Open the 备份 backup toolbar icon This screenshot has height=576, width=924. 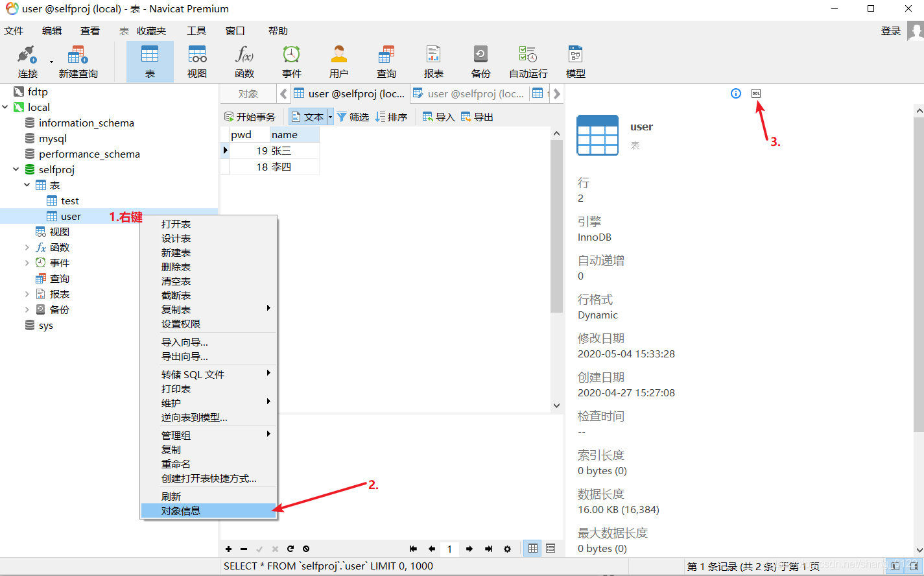point(481,62)
